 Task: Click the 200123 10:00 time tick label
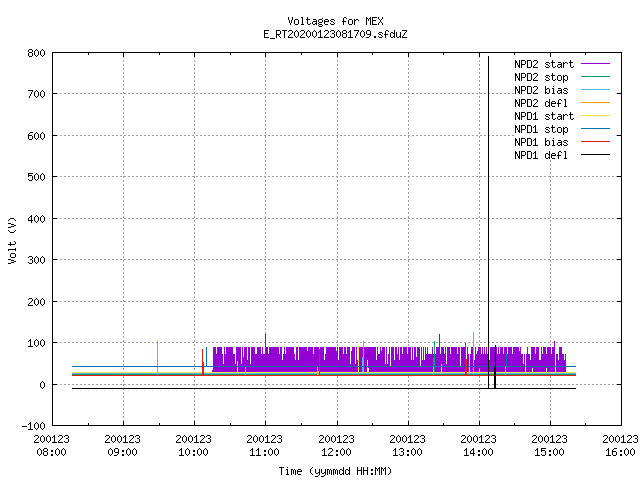[193, 445]
